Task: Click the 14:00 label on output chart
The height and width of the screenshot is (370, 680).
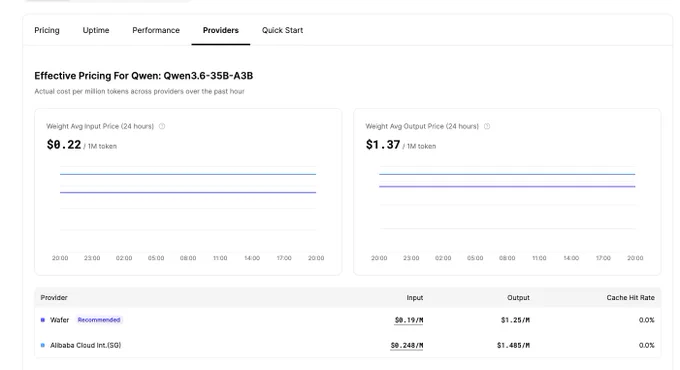Action: click(571, 258)
